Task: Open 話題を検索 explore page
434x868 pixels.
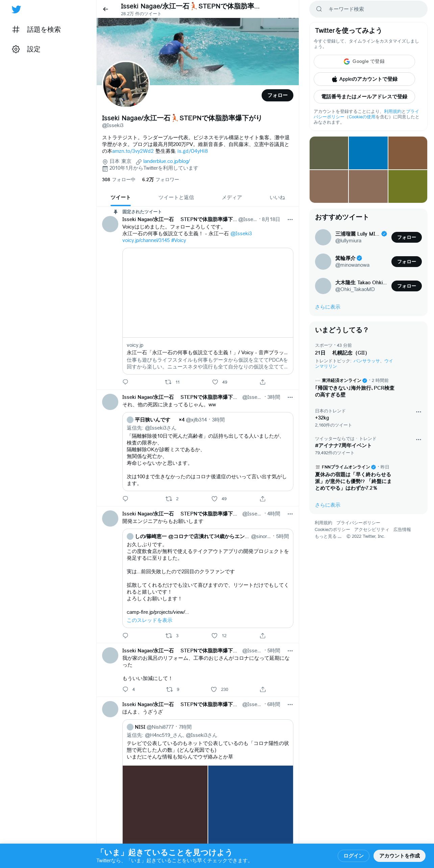Action: tap(37, 29)
